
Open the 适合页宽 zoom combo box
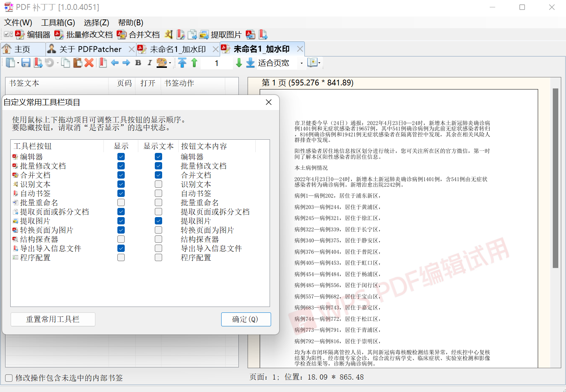281,63
